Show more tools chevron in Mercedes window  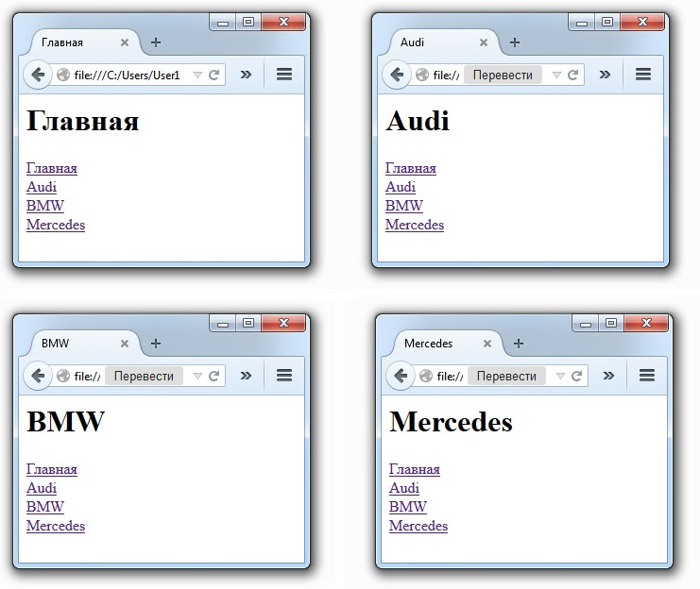[608, 376]
